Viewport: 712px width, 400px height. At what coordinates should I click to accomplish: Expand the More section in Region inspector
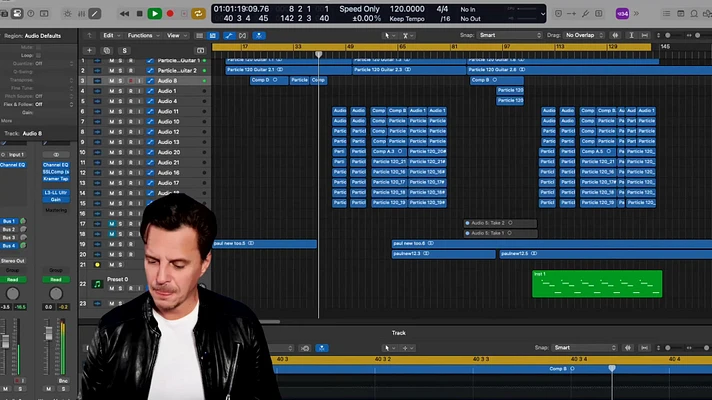pyautogui.click(x=6, y=121)
